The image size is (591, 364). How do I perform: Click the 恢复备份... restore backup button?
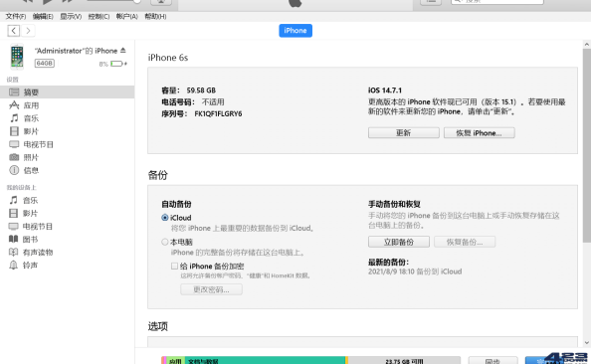(x=465, y=242)
